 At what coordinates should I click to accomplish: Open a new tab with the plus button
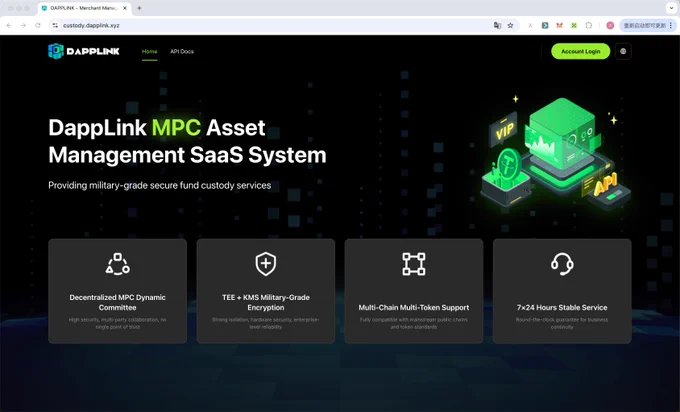click(x=139, y=8)
